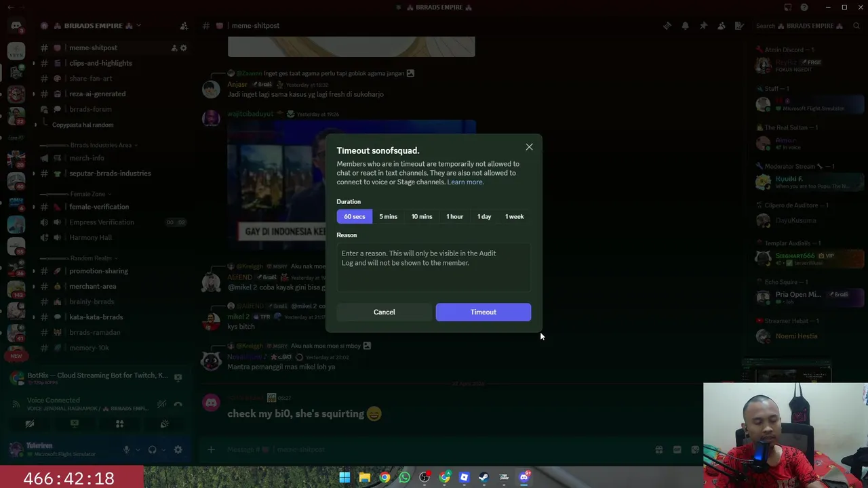Select the 1 hour timeout duration
The image size is (868, 488).
click(454, 216)
